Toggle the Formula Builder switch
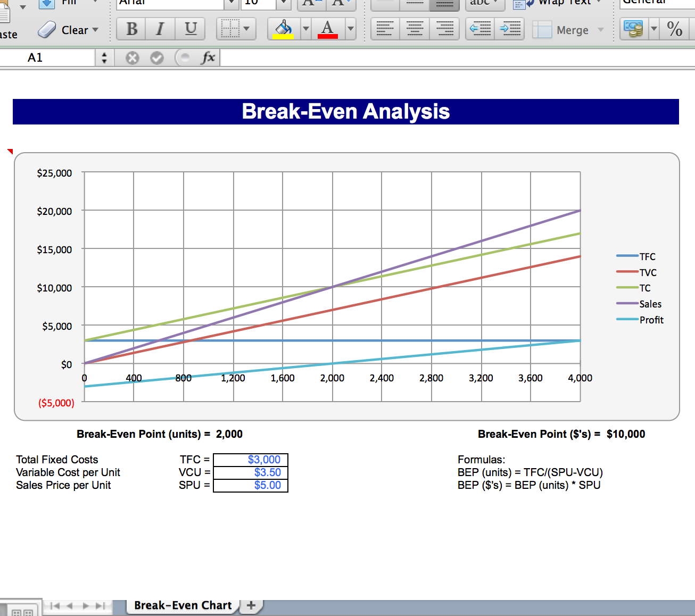This screenshot has height=616, width=695. coord(183,57)
